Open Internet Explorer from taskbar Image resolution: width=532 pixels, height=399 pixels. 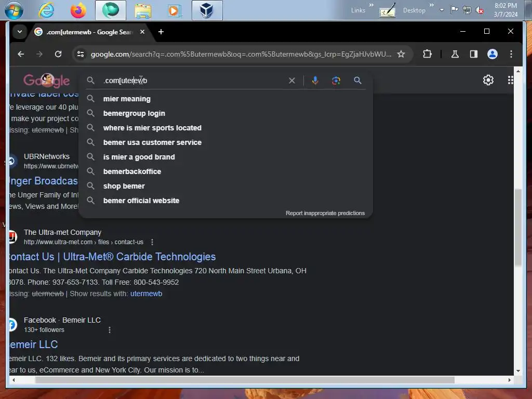coord(46,10)
